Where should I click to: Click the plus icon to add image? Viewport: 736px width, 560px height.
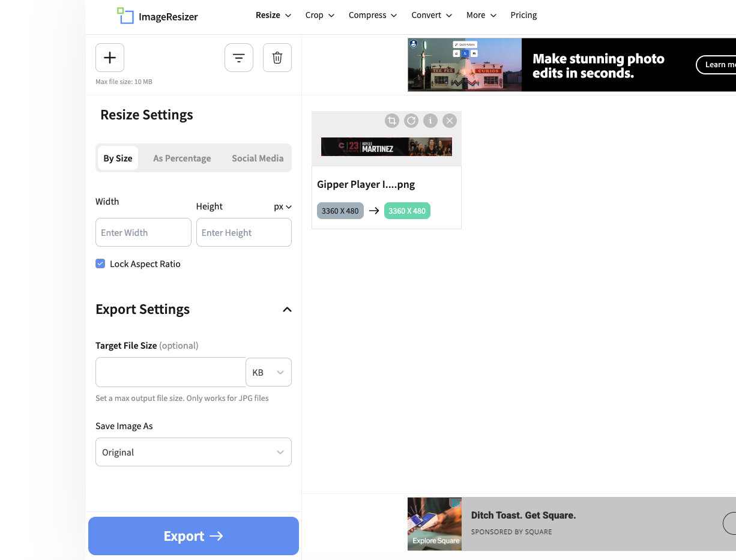[110, 58]
